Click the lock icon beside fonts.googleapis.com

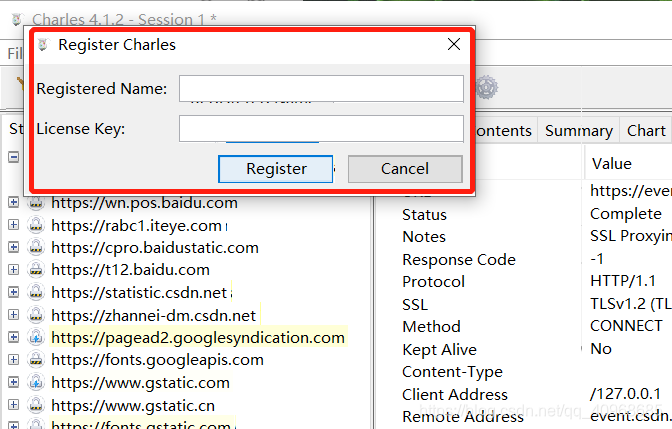pos(36,360)
